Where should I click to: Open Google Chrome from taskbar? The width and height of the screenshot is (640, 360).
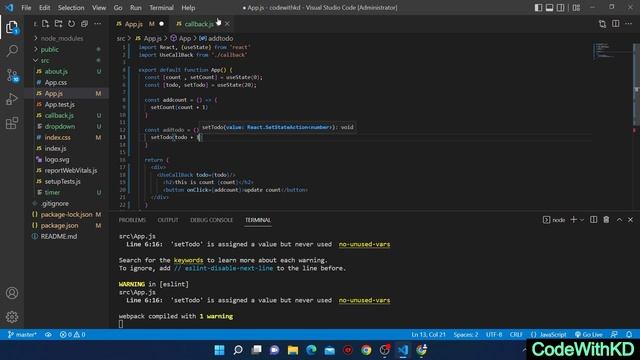coord(366,350)
